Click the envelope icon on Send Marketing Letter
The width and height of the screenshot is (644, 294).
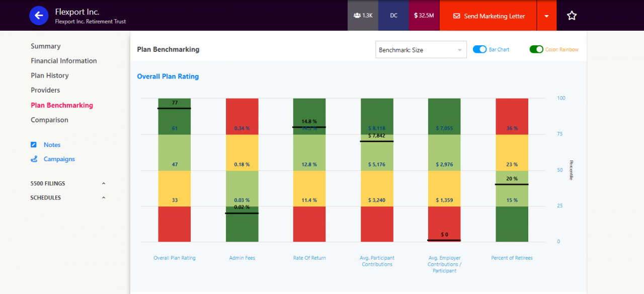point(456,16)
